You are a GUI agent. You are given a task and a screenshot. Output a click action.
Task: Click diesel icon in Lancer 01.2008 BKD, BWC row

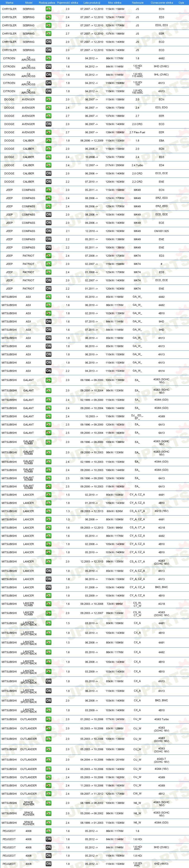point(49,587)
